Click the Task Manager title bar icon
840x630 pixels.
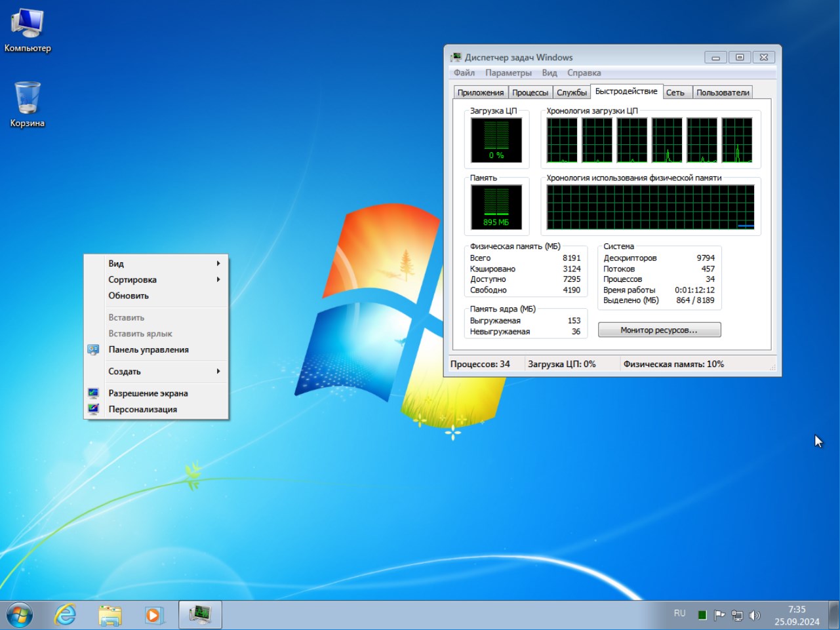456,58
